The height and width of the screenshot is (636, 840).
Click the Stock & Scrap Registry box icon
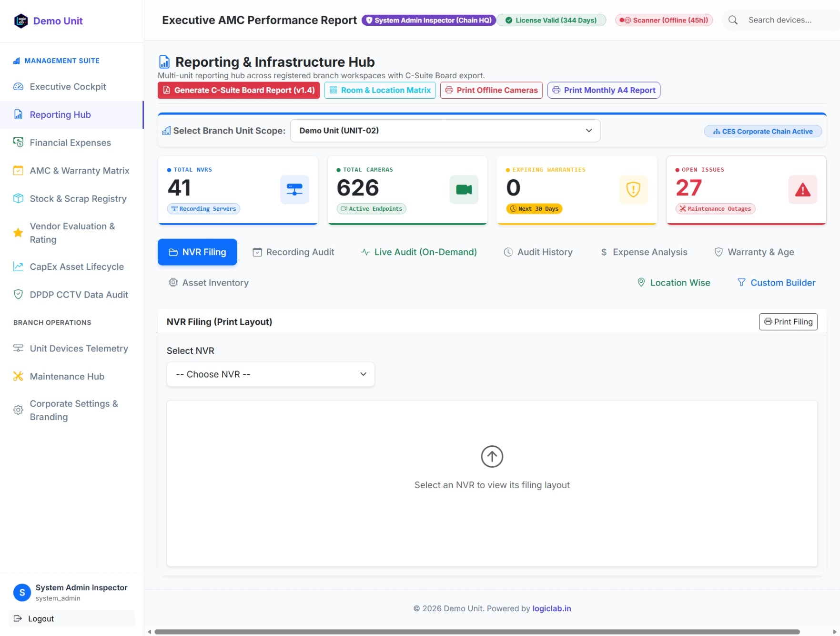(18, 199)
